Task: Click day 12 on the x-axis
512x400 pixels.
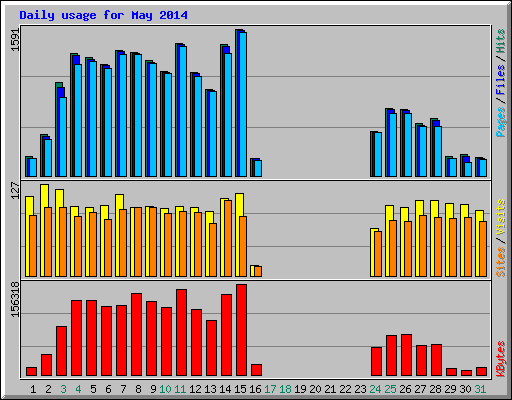Action: click(195, 389)
